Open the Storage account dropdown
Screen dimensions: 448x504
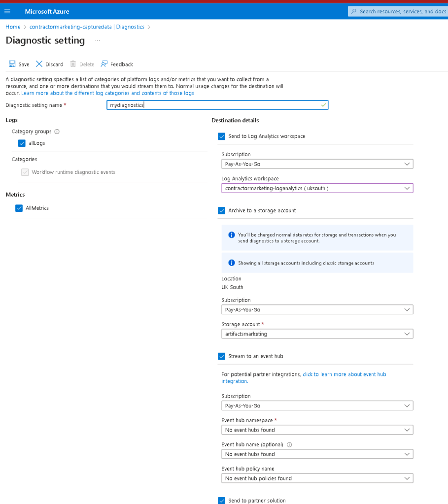[x=317, y=334]
